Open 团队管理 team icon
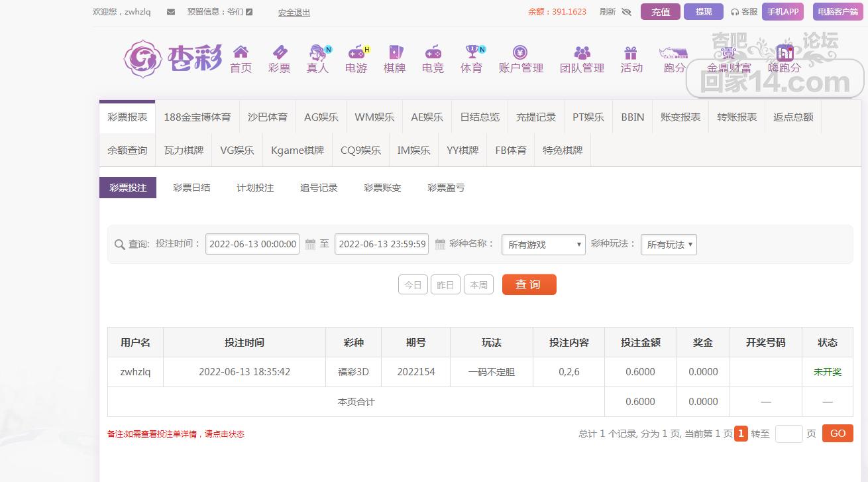Image resolution: width=868 pixels, height=482 pixels. (x=582, y=52)
